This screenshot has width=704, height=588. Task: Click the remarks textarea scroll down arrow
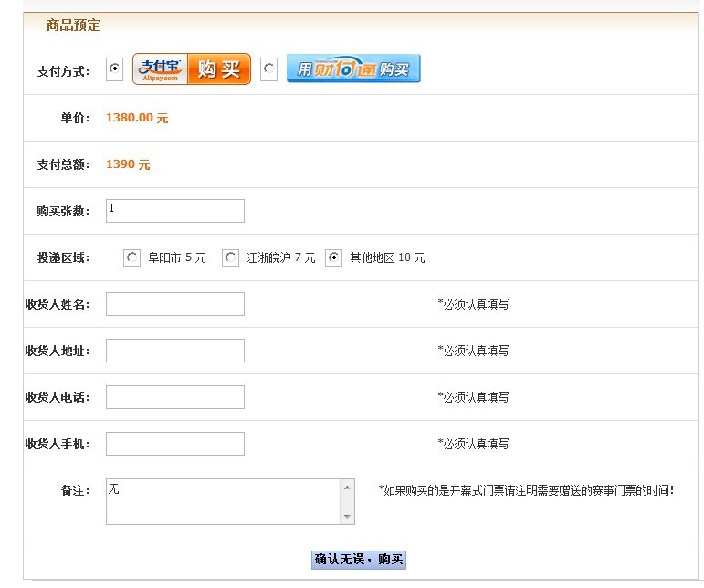pyautogui.click(x=347, y=516)
